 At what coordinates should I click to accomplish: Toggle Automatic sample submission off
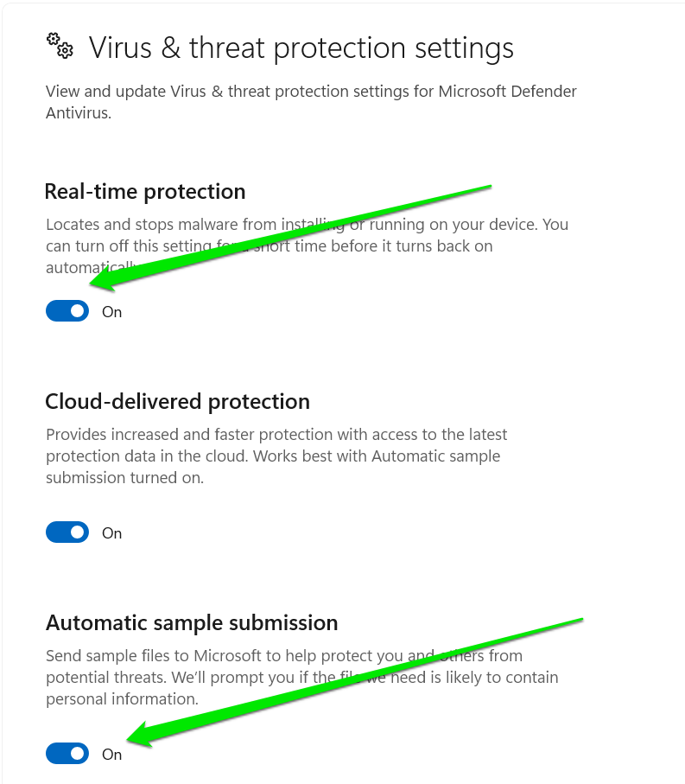click(67, 754)
